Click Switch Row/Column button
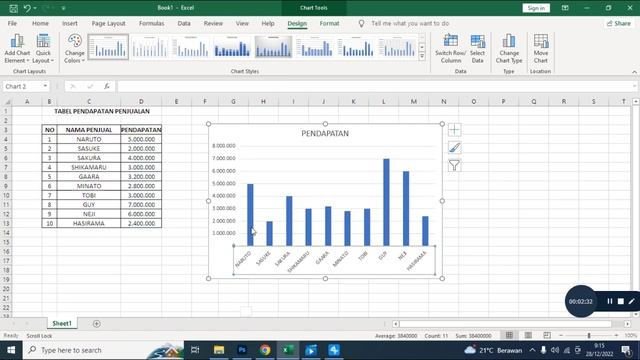Image resolution: width=640 pixels, height=360 pixels. (x=451, y=49)
